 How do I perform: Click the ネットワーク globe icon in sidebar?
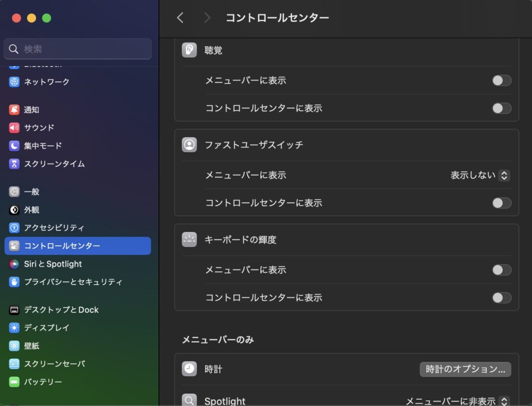click(x=15, y=82)
